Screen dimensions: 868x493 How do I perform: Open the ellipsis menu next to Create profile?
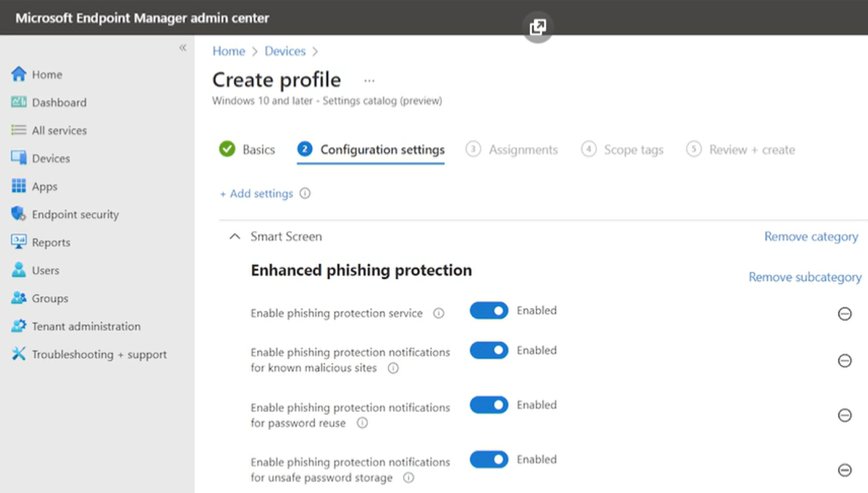(369, 81)
